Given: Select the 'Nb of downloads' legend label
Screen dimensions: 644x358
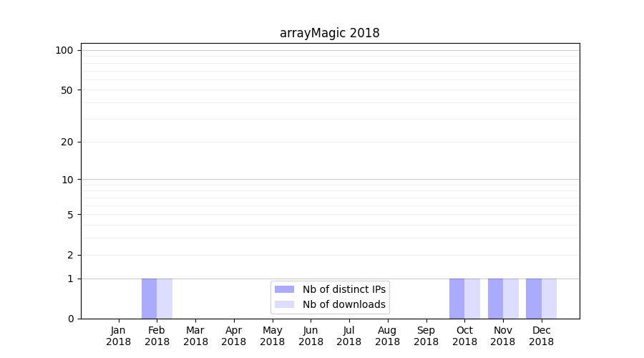Looking at the screenshot, I should (x=343, y=304).
